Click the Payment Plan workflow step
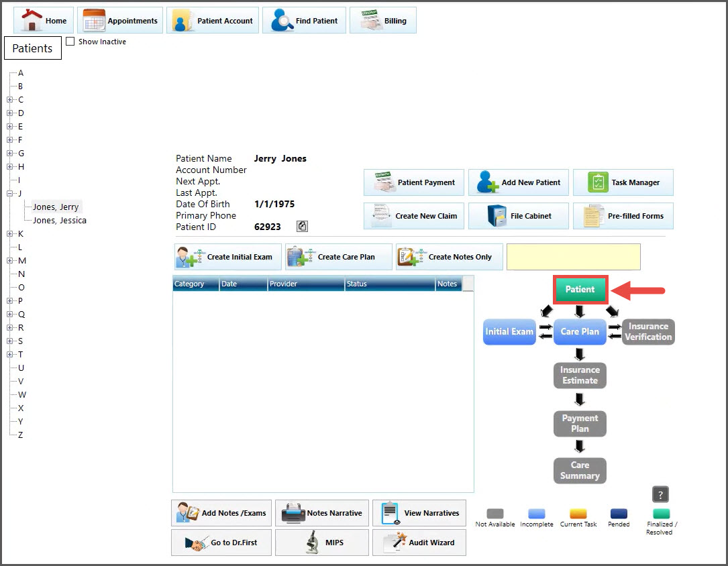The image size is (728, 566). pyautogui.click(x=580, y=424)
